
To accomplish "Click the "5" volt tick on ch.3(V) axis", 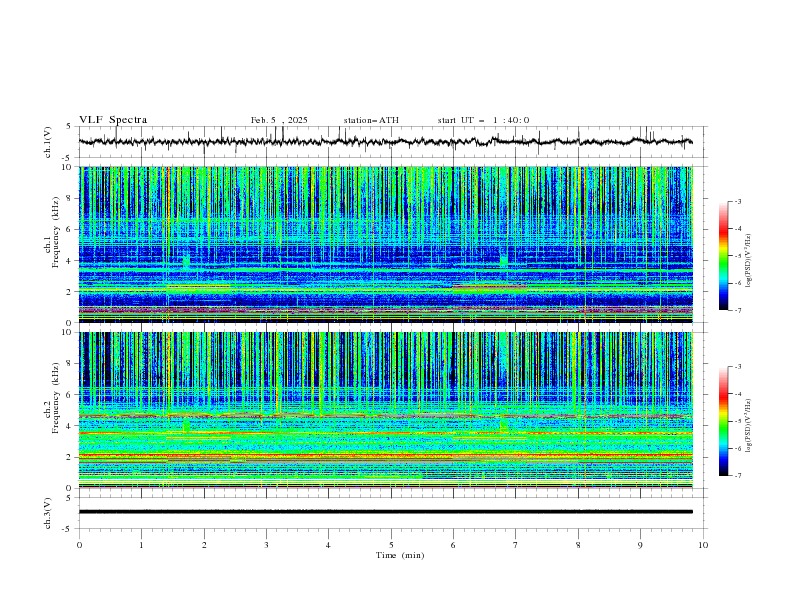I will pos(69,497).
